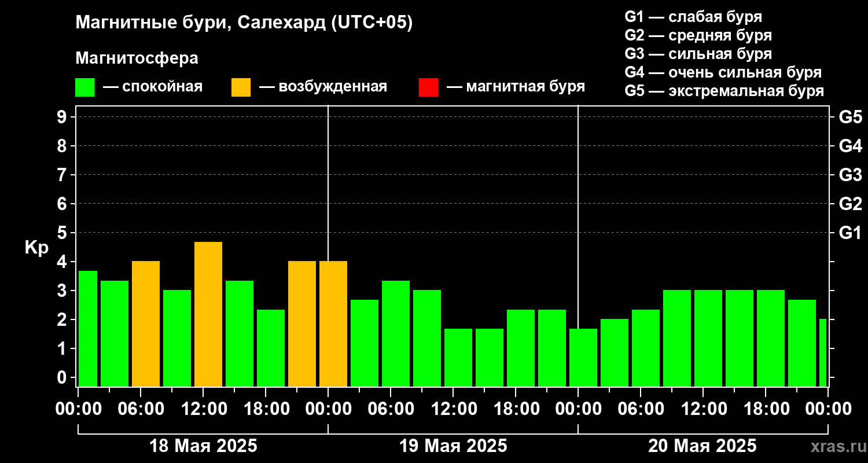Image resolution: width=868 pixels, height=463 pixels.
Task: Click the orange 'возбужденная' legend swatch
Action: click(x=241, y=87)
